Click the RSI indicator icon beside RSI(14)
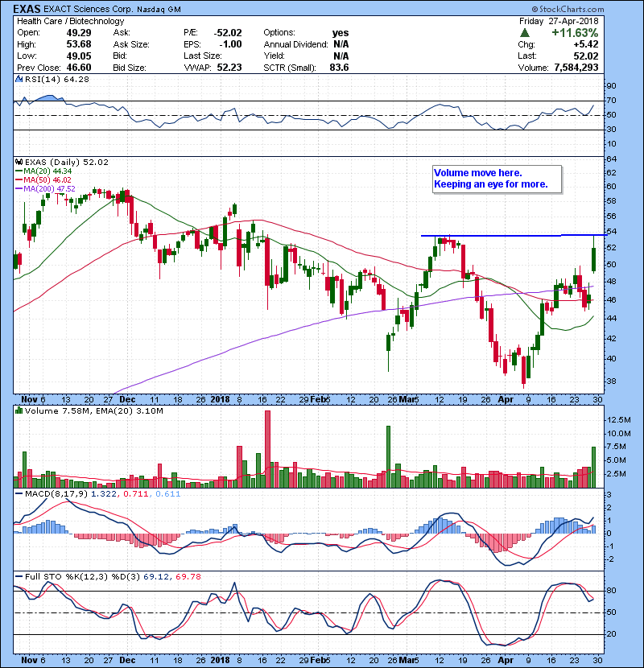This screenshot has height=668, width=644. click(x=19, y=79)
